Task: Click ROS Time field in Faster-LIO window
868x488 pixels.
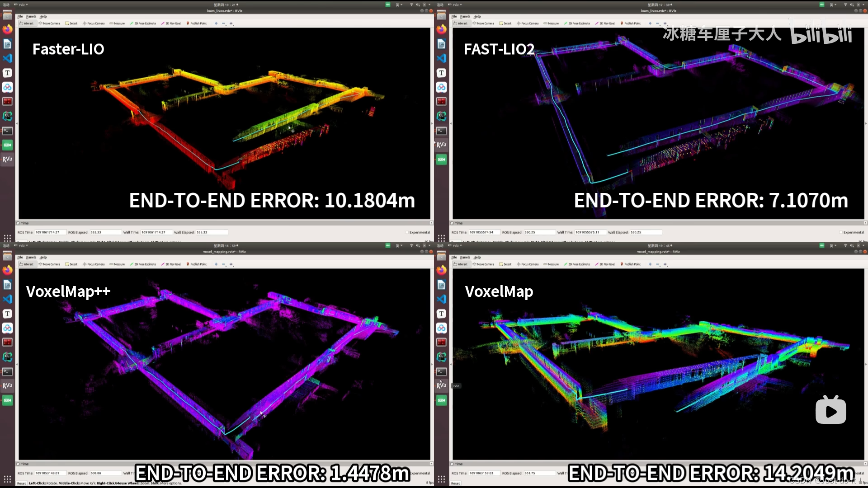Action: [50, 233]
